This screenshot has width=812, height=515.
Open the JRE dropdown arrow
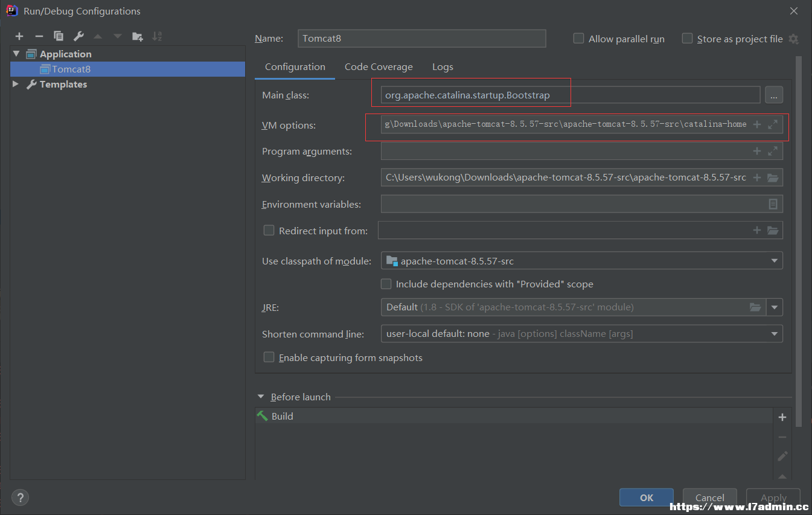point(775,307)
